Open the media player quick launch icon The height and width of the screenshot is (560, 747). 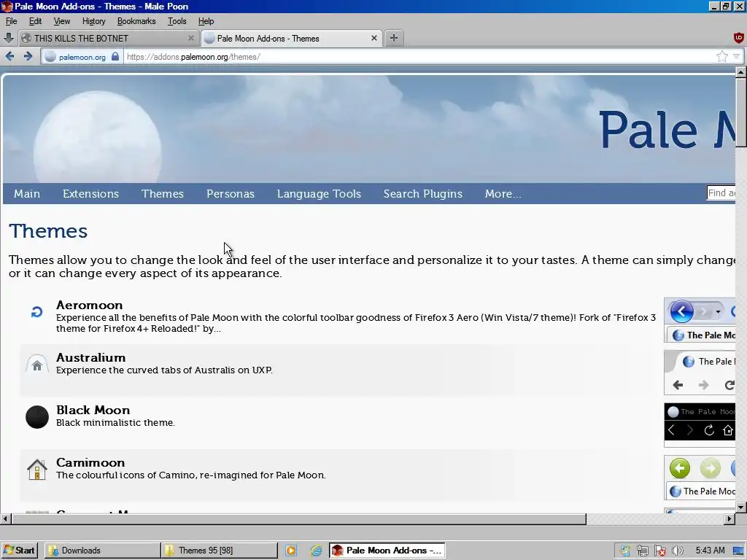pyautogui.click(x=291, y=551)
